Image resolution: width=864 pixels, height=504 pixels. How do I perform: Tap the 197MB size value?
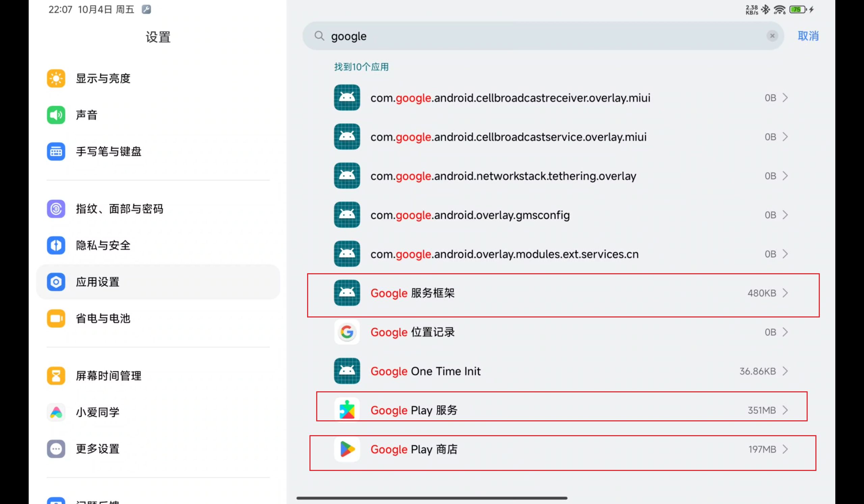[762, 449]
